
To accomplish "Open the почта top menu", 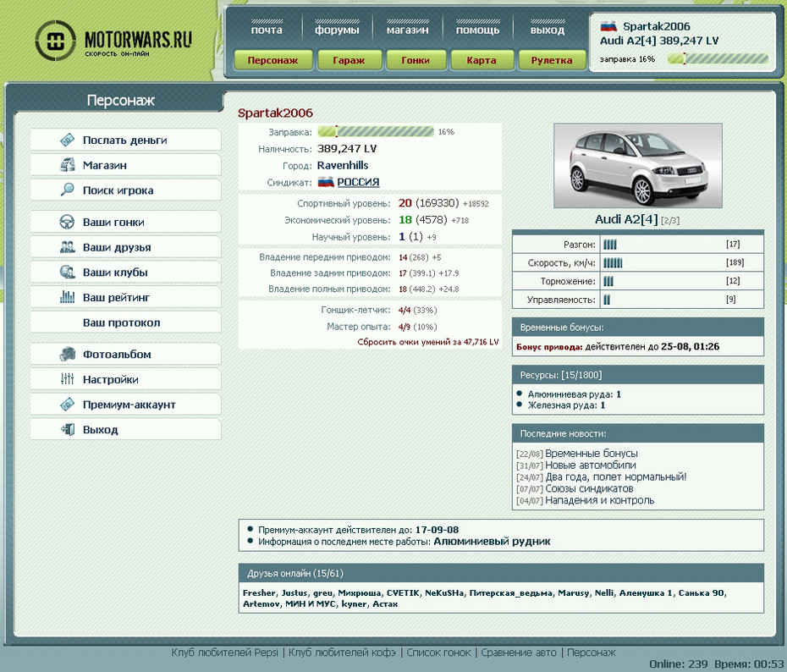I will pos(267,30).
